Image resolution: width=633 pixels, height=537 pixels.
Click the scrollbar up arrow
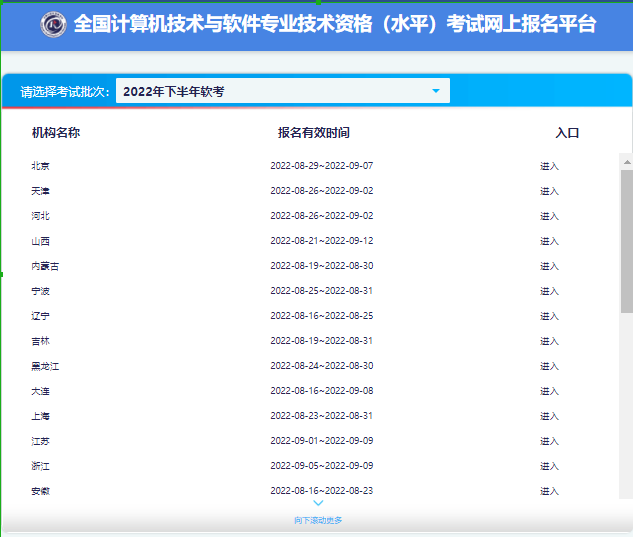point(627,162)
